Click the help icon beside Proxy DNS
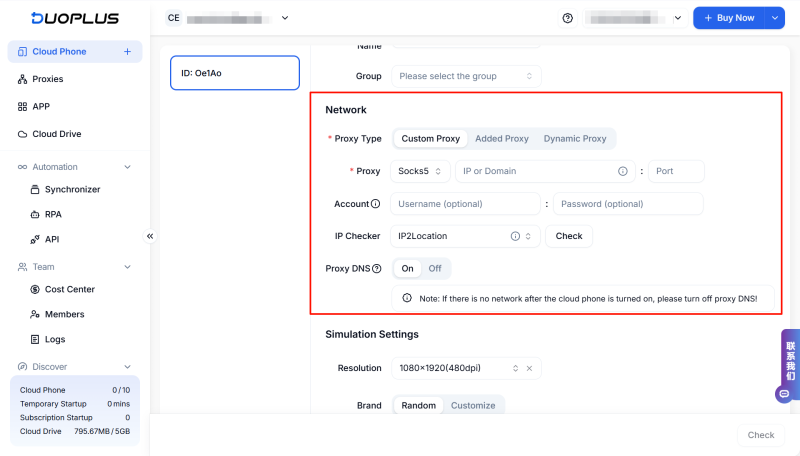The width and height of the screenshot is (800, 456). [x=376, y=268]
